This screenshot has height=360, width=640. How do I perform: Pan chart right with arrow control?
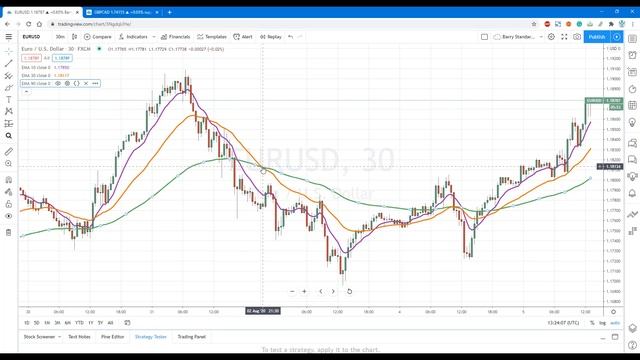point(333,291)
